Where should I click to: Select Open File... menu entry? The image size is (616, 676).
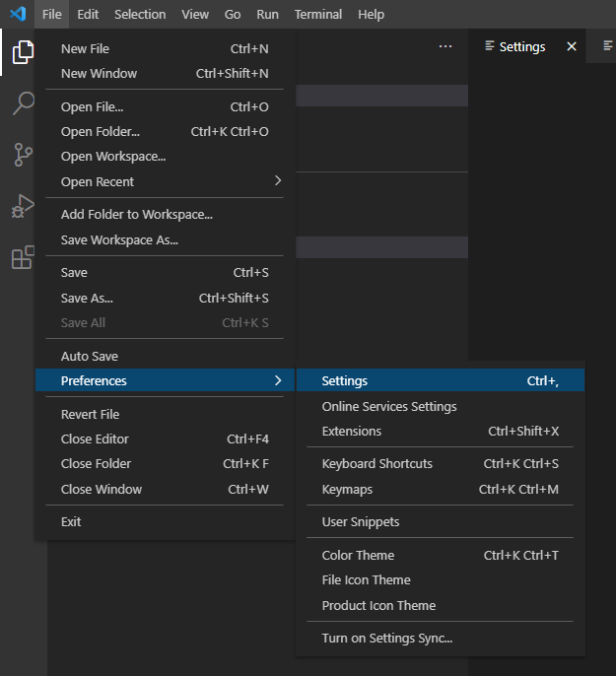166,106
